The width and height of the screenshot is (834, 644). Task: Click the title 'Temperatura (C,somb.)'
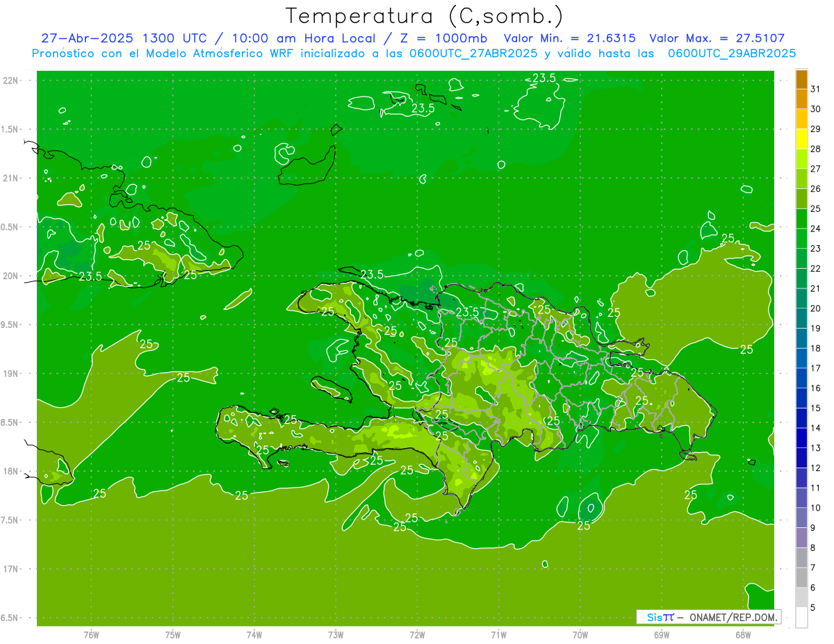coord(425,16)
